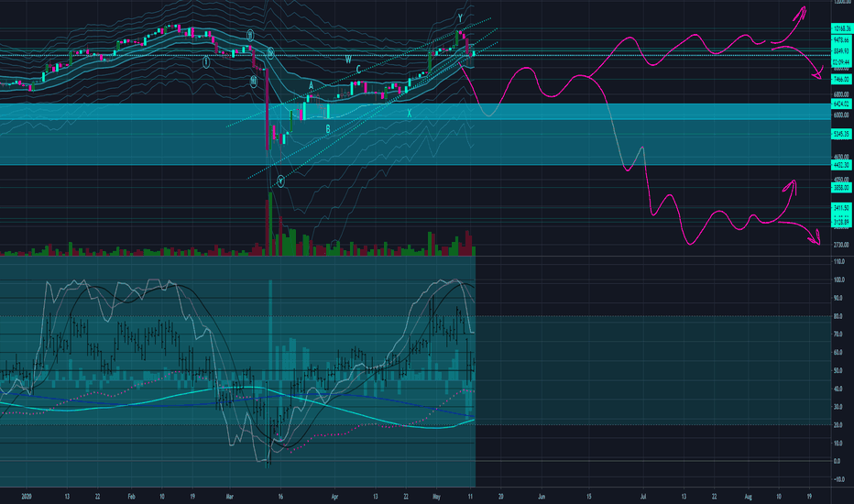Click the 60.0 indicator scale value
This screenshot has height=504, width=854.
(x=839, y=353)
